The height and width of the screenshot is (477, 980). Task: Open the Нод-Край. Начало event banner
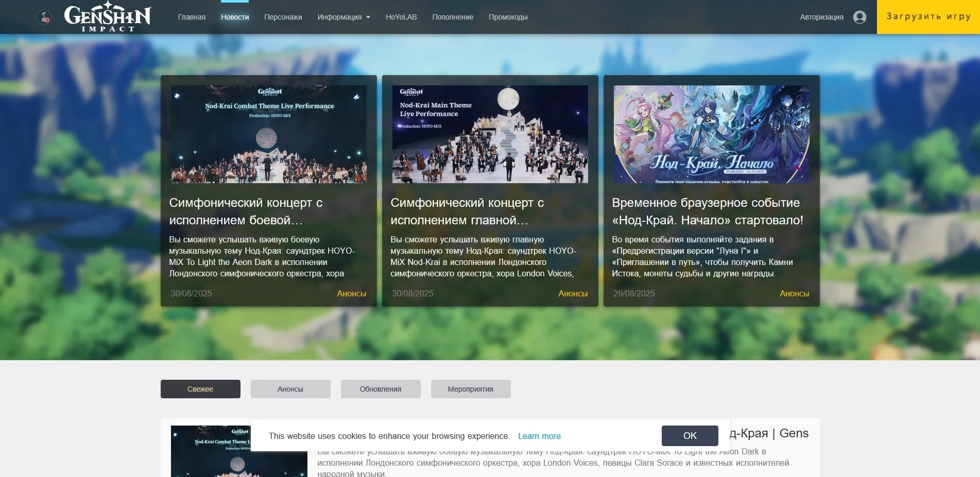pos(711,134)
